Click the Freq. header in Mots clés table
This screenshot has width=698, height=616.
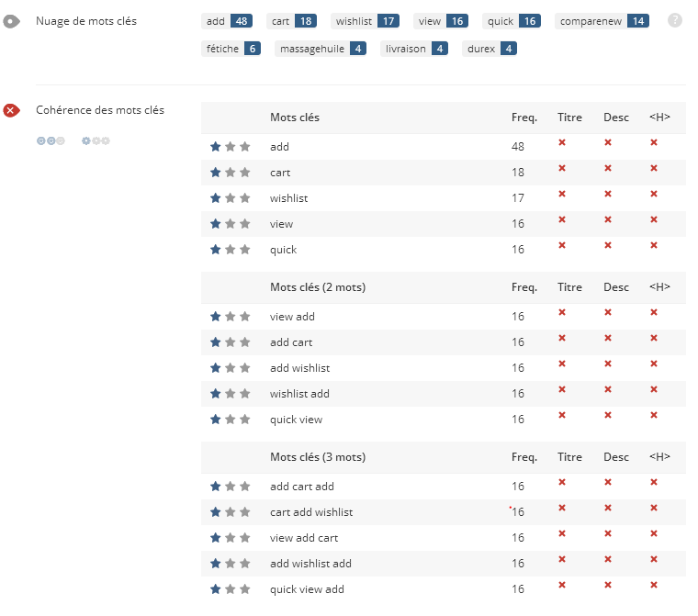[x=524, y=118]
